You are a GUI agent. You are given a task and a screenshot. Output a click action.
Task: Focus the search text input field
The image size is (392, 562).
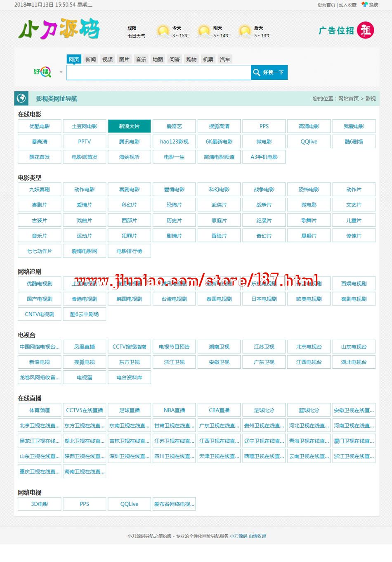tap(159, 72)
